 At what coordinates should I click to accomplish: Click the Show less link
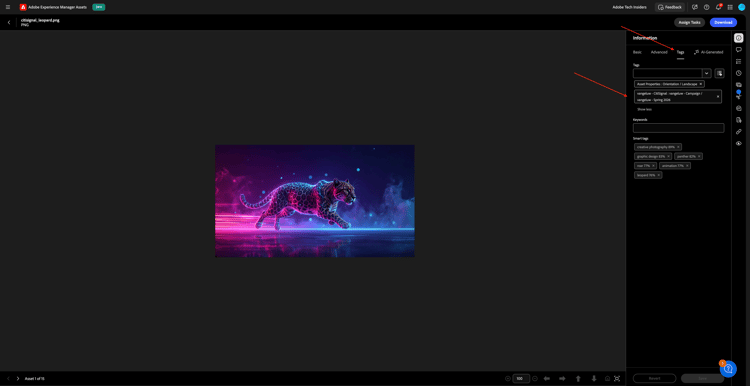click(x=644, y=110)
